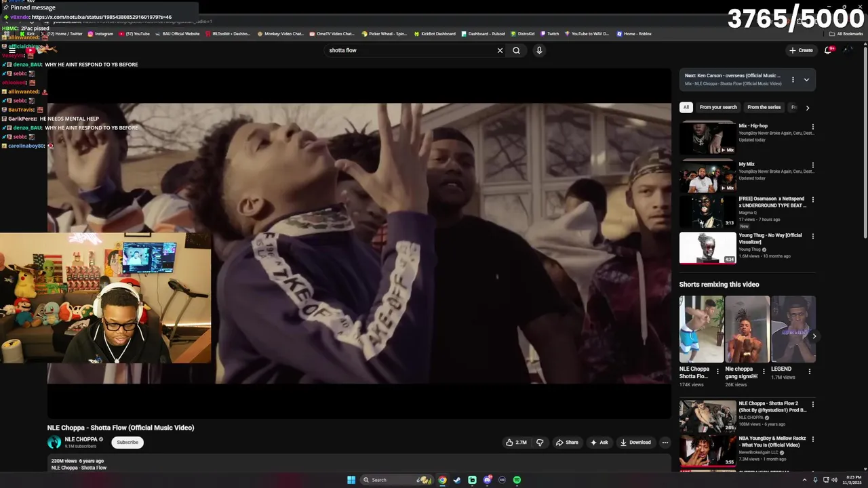The image size is (868, 488).
Task: Open more actions ellipsis under video
Action: pos(665,443)
